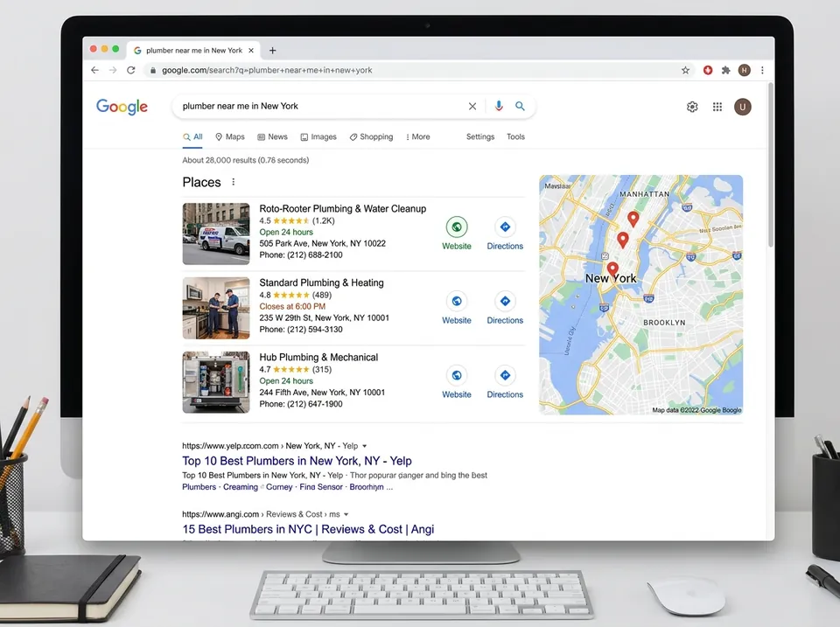The height and width of the screenshot is (627, 840).
Task: Click 'About 28,000 results' text
Action: 219,160
